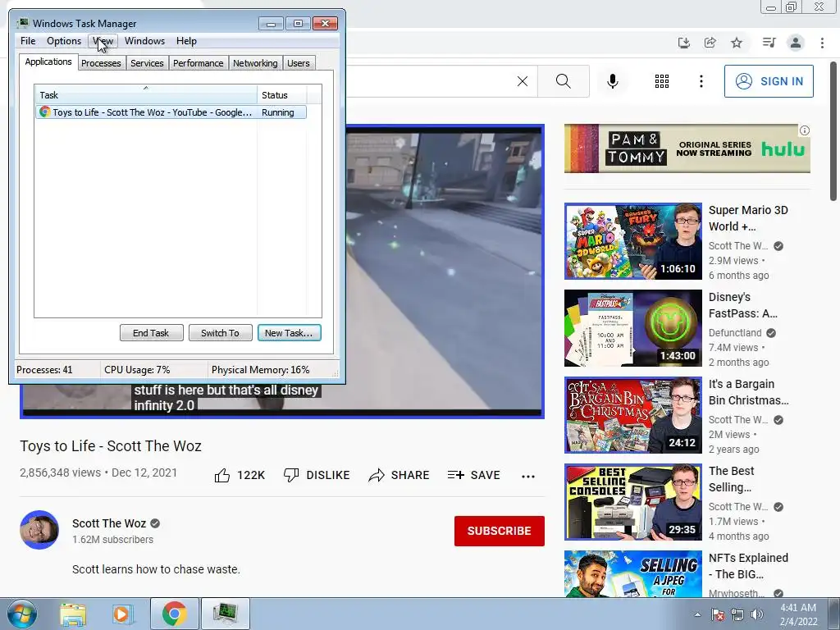Open Windows Explorer from the taskbar
This screenshot has width=840, height=630.
73,614
